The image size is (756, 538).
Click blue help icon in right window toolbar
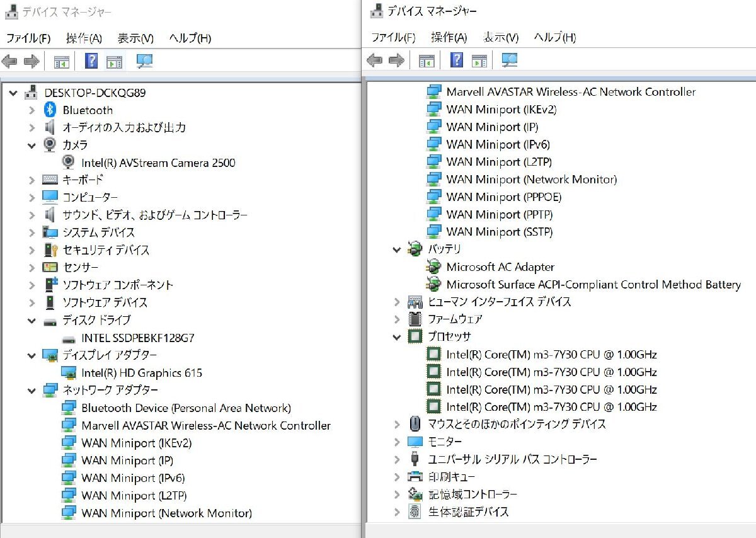457,61
